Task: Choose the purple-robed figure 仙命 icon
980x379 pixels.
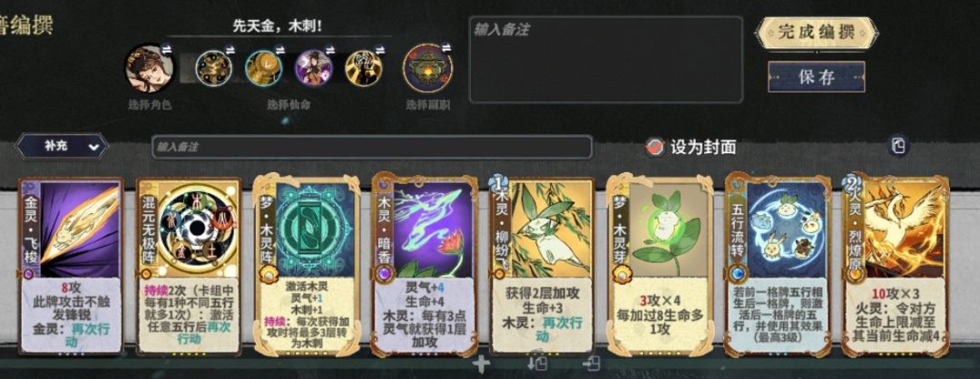Action: [313, 67]
